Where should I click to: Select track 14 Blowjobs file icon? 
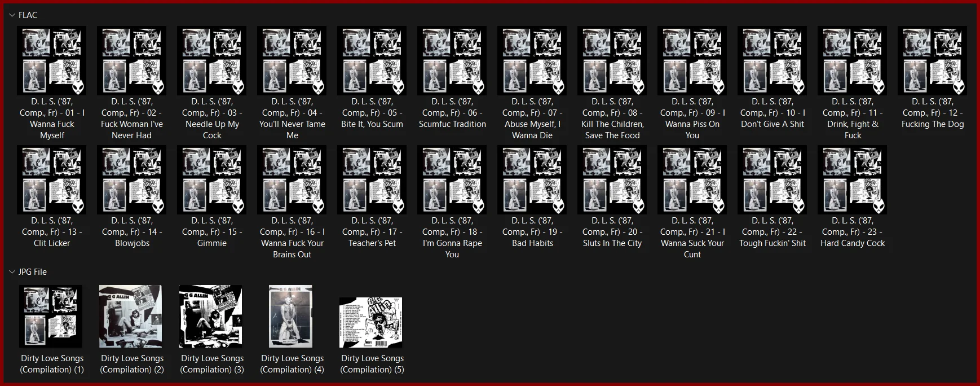click(132, 179)
